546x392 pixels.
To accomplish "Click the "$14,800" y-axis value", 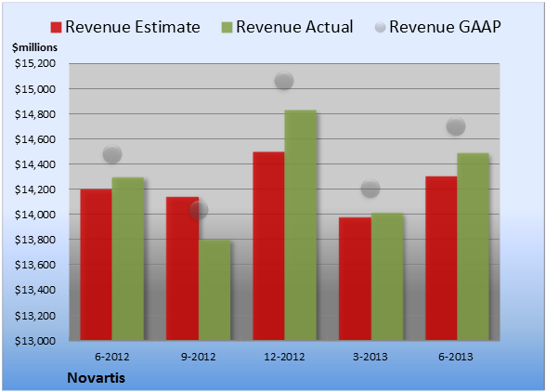I will [35, 114].
